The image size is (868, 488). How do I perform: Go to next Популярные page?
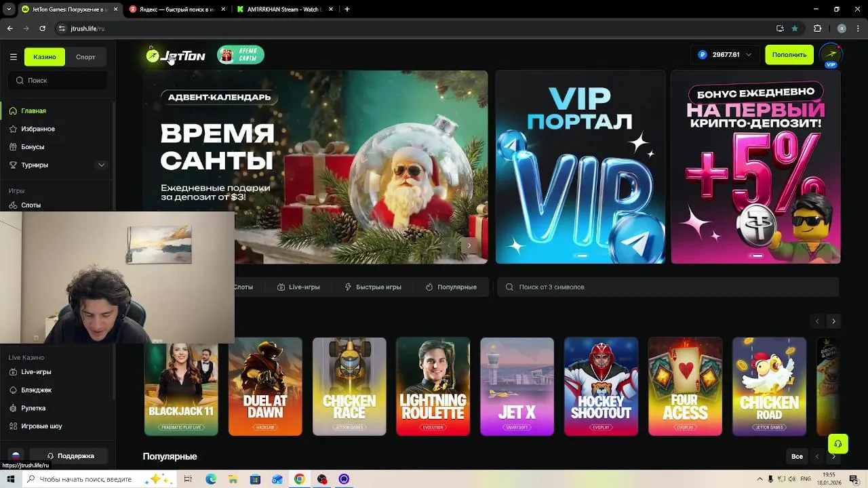point(833,457)
